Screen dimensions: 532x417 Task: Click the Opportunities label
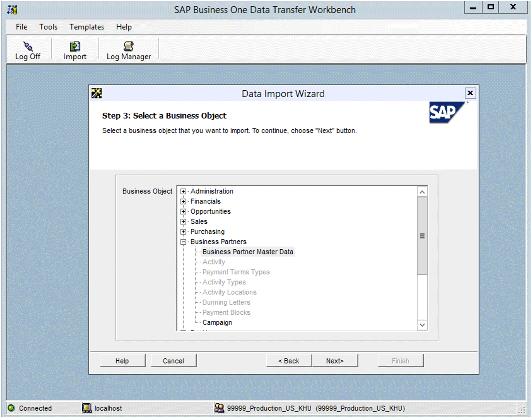tap(211, 211)
